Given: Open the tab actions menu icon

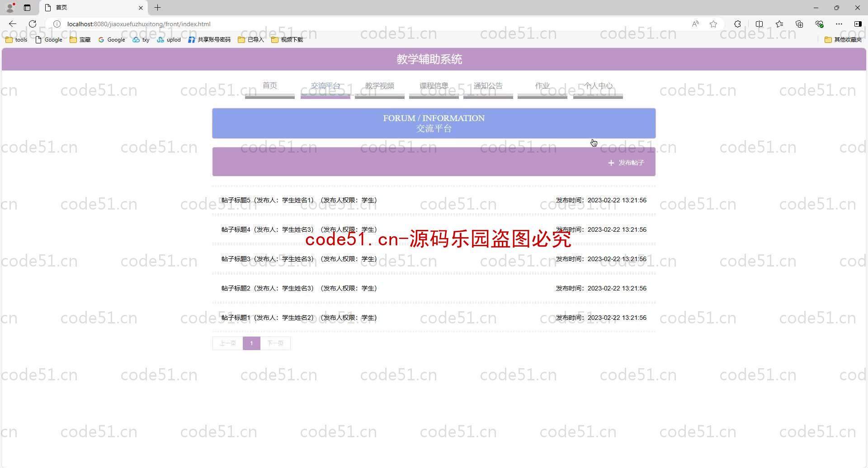Looking at the screenshot, I should pyautogui.click(x=27, y=8).
